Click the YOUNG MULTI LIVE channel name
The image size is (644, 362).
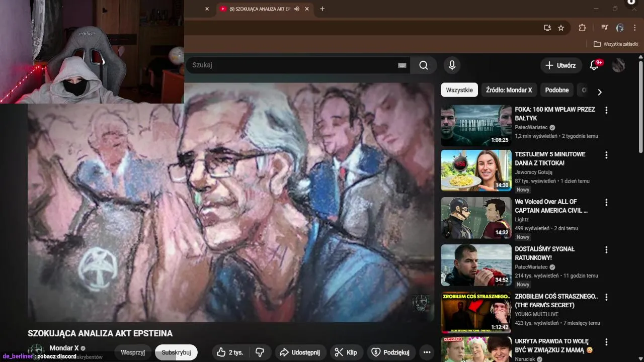[537, 314]
